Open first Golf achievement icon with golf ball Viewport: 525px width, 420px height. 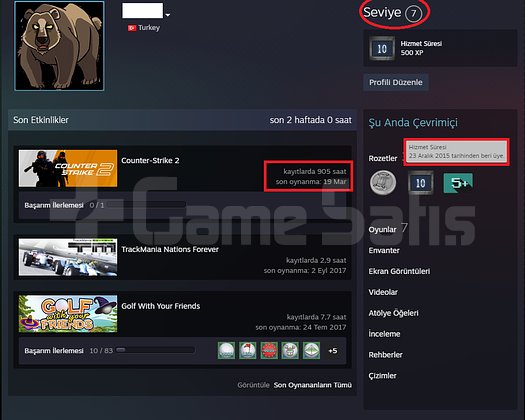tap(226, 351)
